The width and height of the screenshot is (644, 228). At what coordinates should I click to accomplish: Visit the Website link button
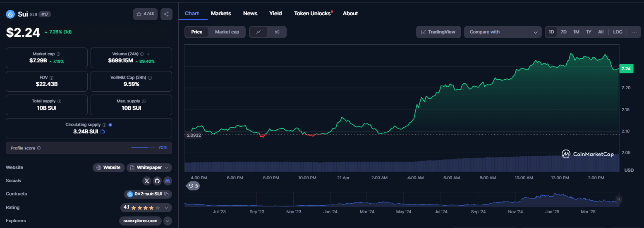click(x=109, y=167)
